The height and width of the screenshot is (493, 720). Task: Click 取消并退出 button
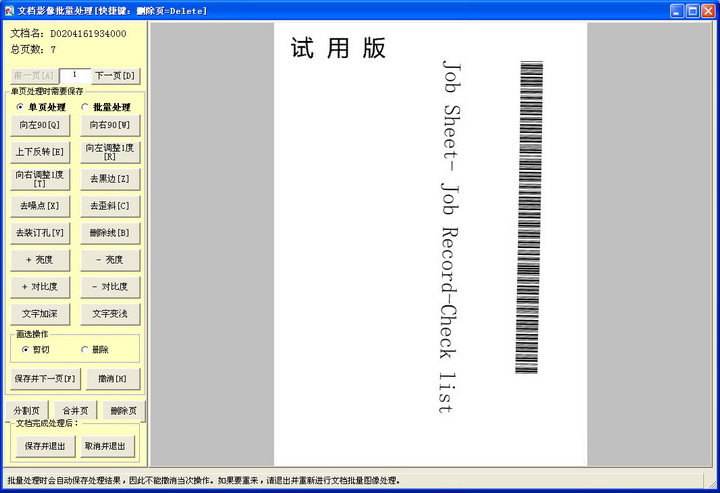tap(105, 446)
